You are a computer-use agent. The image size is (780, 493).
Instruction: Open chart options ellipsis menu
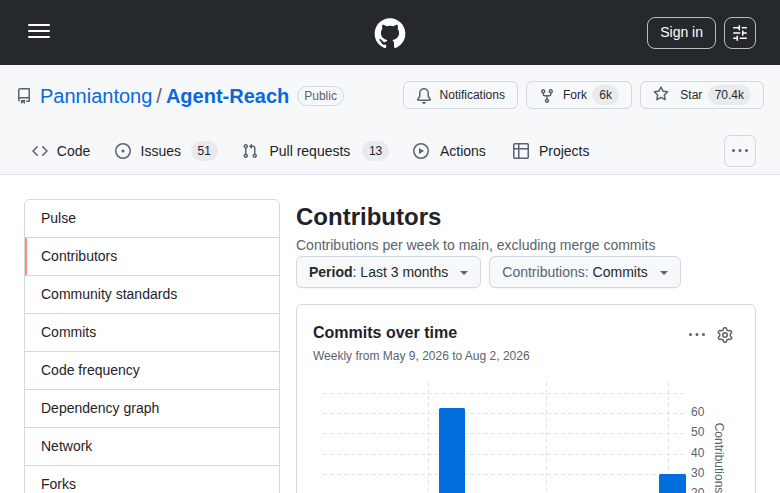click(697, 335)
